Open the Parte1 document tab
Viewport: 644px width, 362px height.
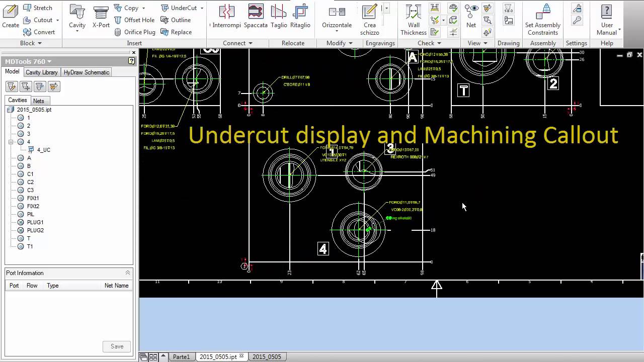pos(181,356)
